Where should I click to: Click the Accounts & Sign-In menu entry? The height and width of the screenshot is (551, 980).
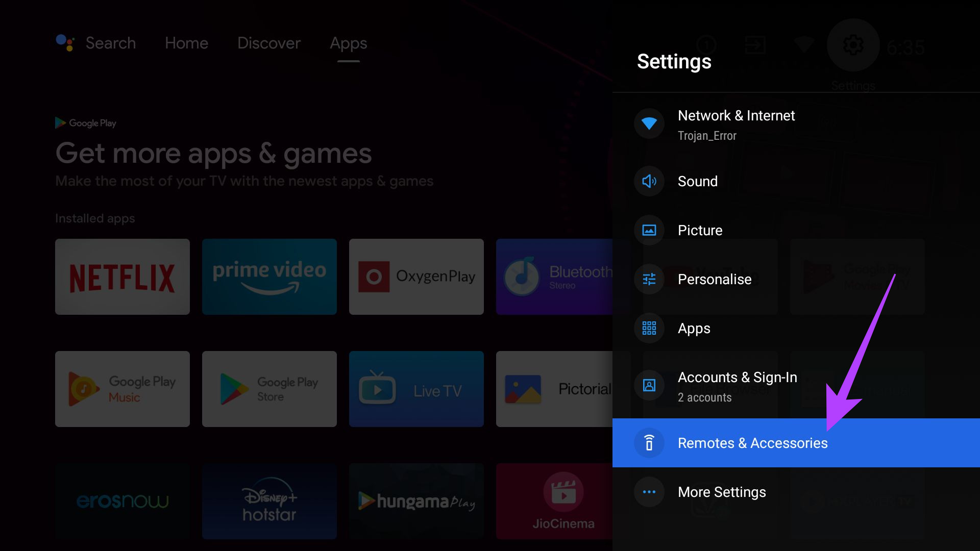pyautogui.click(x=738, y=386)
